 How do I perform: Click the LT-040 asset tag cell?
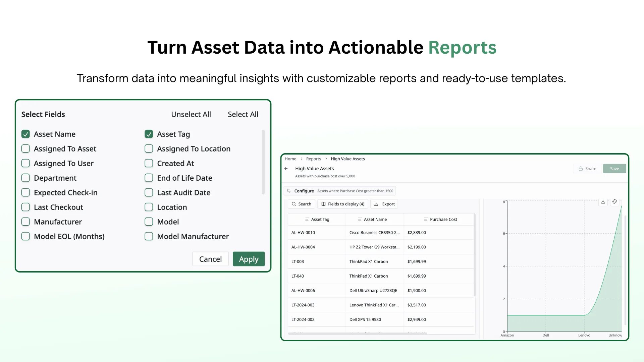317,276
